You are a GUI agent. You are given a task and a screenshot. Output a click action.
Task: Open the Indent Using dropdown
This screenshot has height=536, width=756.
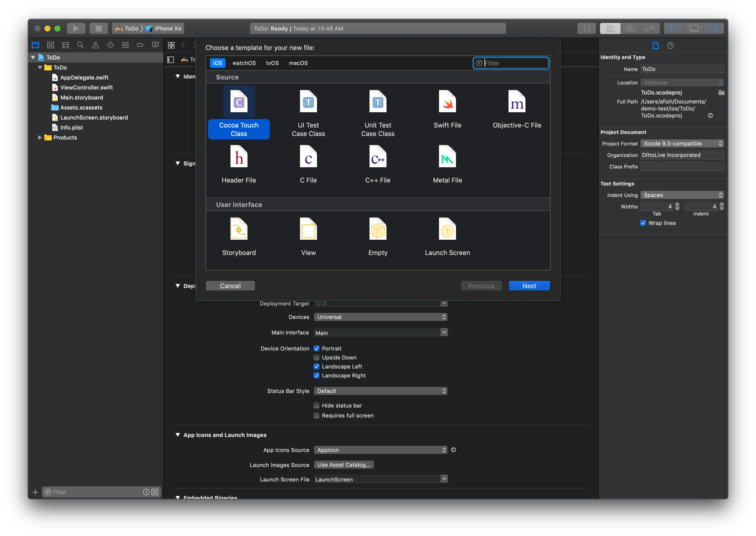(682, 195)
